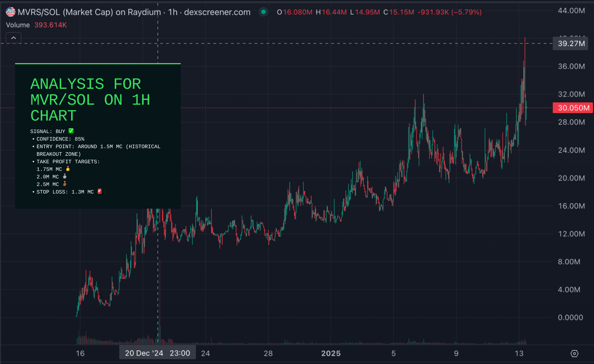Click the 39.27M crosshair price label
Viewport: 594px width, 364px height.
click(571, 43)
